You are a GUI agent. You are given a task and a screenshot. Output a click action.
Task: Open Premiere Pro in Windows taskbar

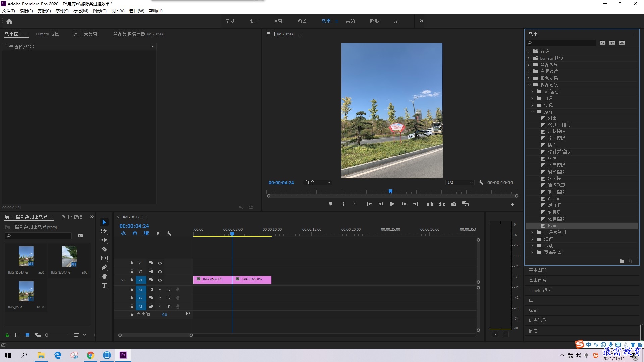click(x=123, y=355)
